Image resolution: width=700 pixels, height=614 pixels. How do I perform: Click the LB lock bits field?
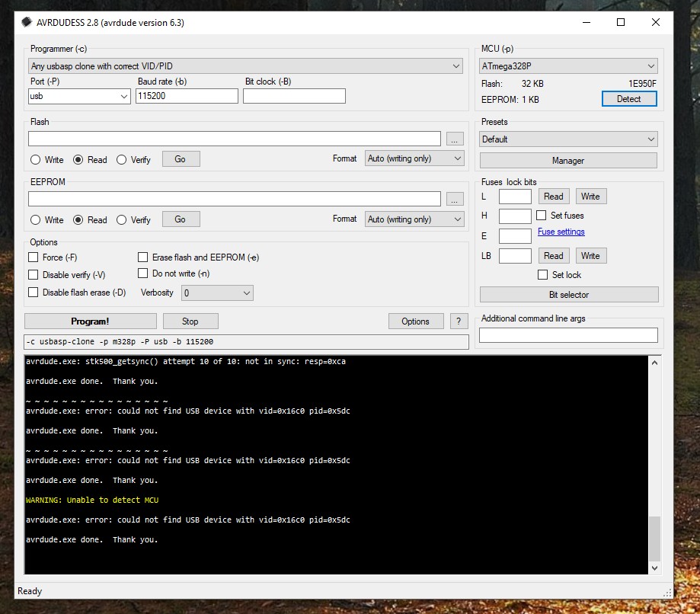515,256
